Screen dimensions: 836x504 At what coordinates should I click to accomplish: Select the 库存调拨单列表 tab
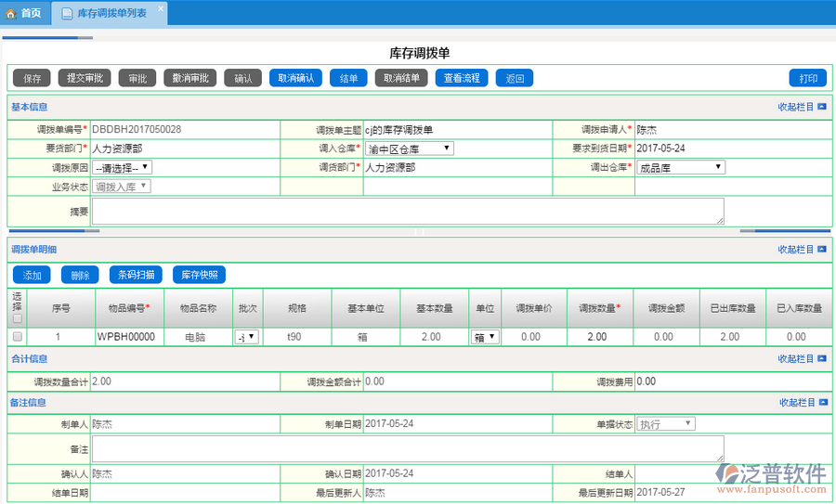click(x=111, y=13)
